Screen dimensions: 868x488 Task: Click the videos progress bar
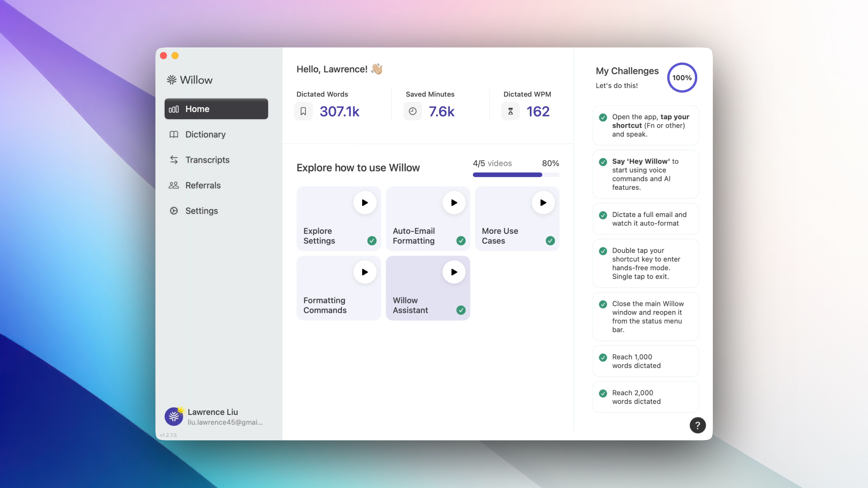[x=516, y=175]
